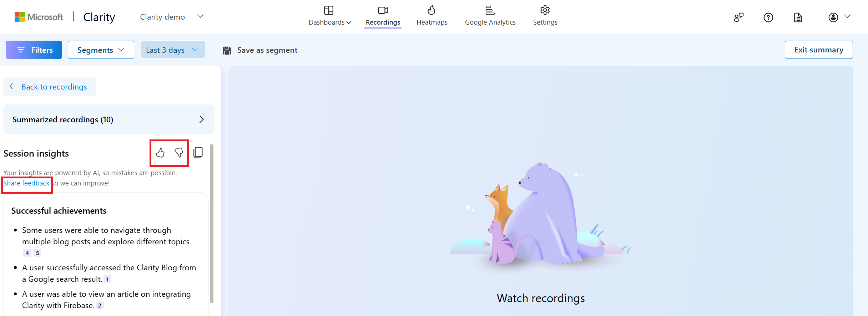Switch to the Recordings tab
The image size is (868, 316).
point(383,16)
